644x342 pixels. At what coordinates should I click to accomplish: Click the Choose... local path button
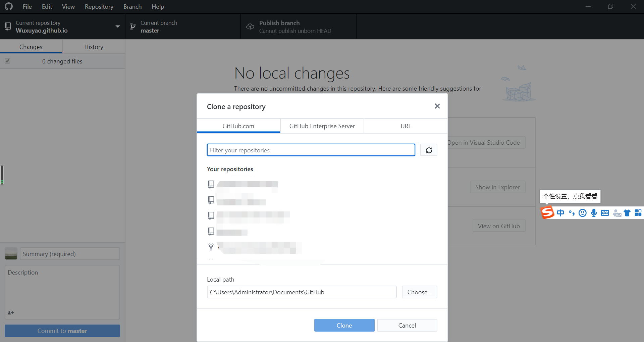pos(419,292)
